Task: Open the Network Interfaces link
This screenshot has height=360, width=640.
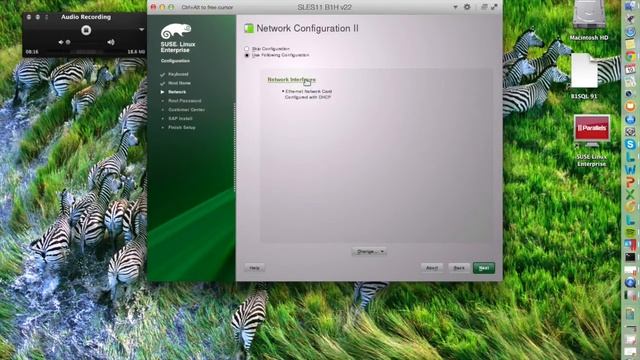Action: 291,80
